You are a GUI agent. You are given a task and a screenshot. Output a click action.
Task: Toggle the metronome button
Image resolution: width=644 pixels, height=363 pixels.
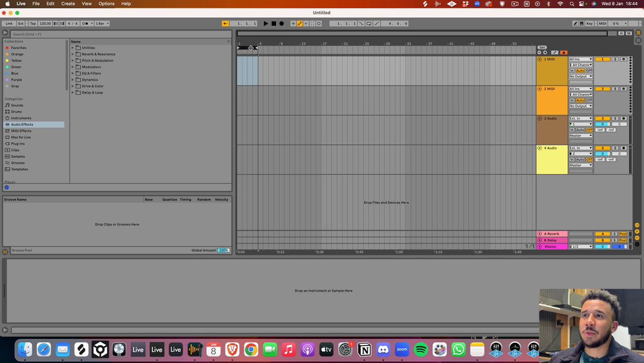[85, 24]
